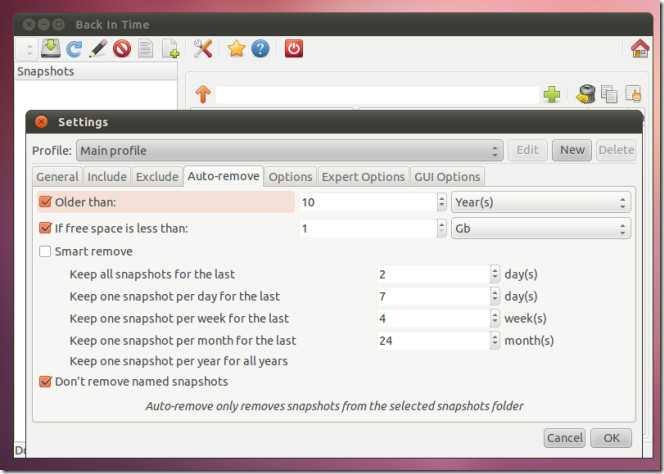The image size is (664, 474).
Task: Click the red Remove snapshot icon
Action: pyautogui.click(x=122, y=49)
